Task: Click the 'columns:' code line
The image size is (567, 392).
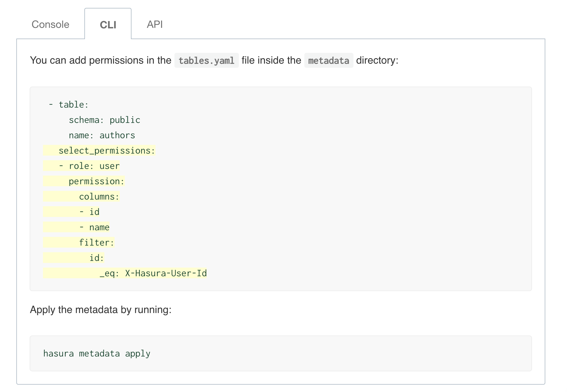Action: pos(81,197)
